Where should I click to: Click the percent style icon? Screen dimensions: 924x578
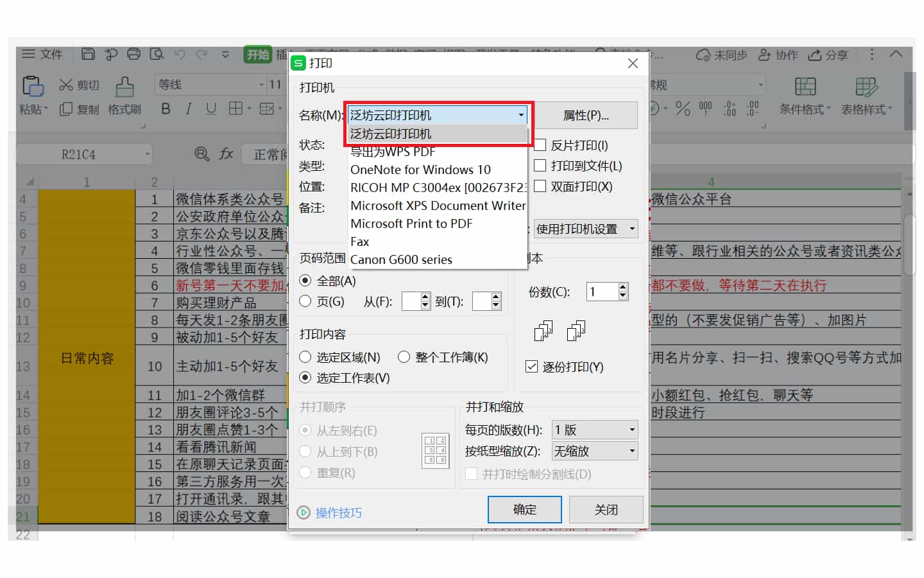click(x=683, y=109)
